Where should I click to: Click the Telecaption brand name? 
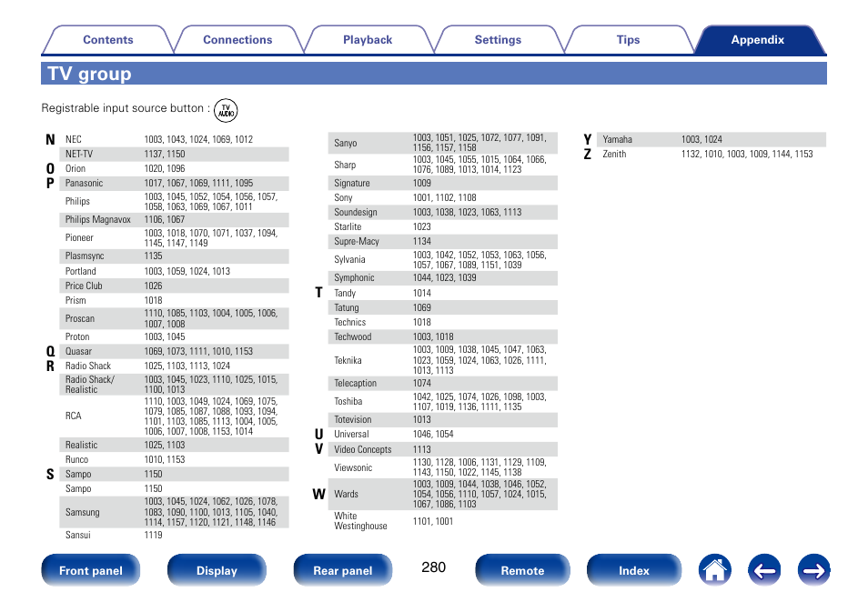point(355,384)
